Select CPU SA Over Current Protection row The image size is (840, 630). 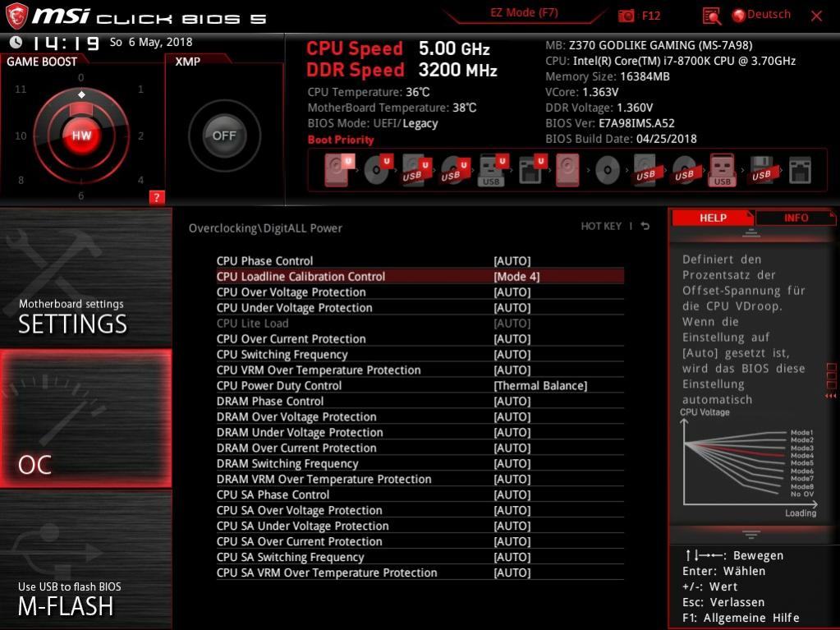[x=420, y=541]
